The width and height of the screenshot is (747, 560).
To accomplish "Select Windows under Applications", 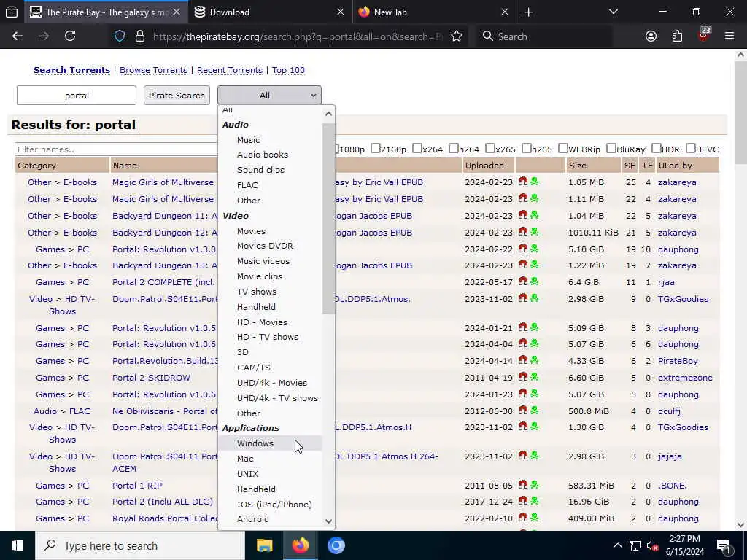I will pyautogui.click(x=270, y=443).
